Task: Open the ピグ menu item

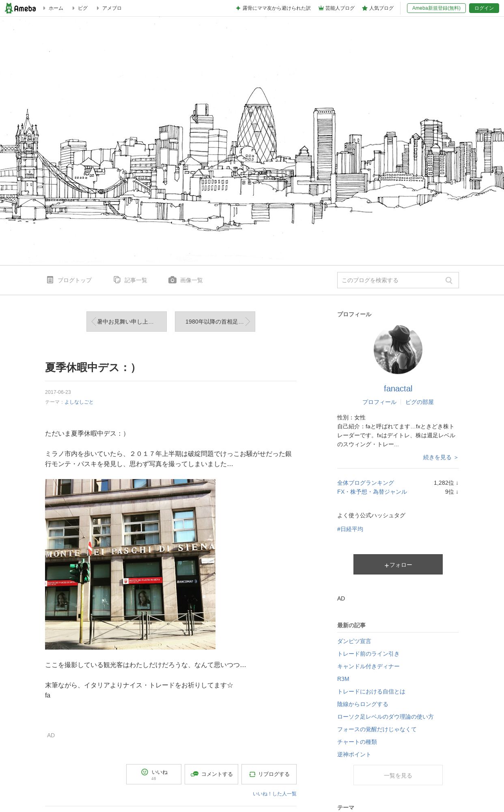Action: pos(82,8)
